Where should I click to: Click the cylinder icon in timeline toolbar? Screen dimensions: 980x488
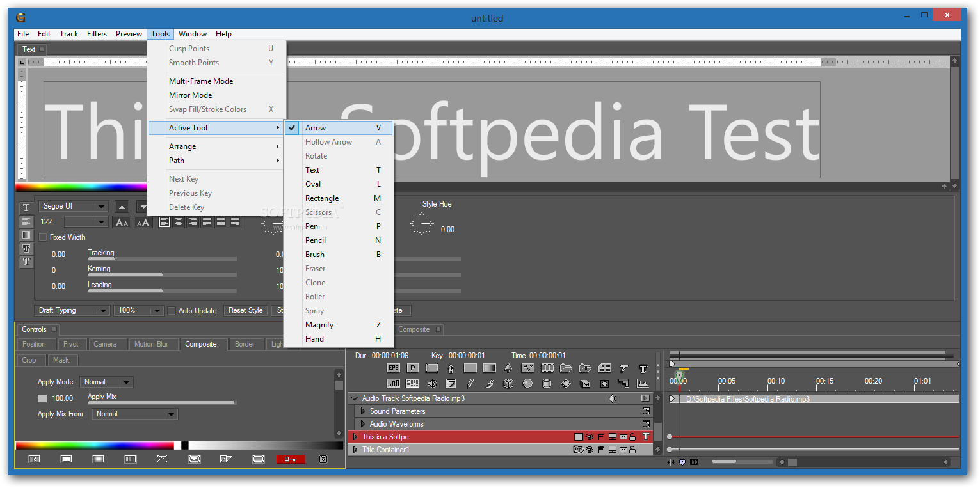click(x=547, y=383)
